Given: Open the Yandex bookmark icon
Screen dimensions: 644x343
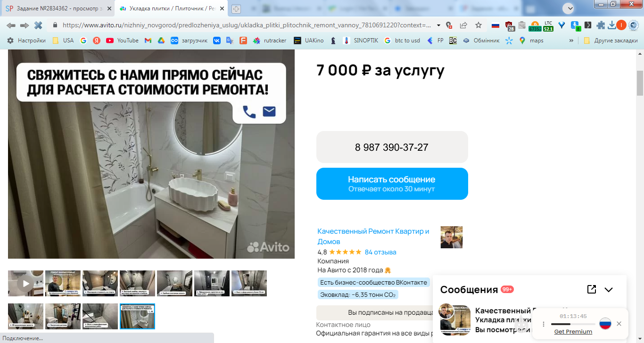Looking at the screenshot, I should tap(97, 41).
